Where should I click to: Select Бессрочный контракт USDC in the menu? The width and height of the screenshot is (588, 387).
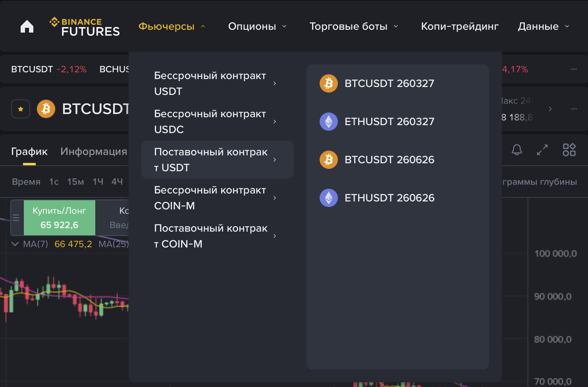[210, 122]
